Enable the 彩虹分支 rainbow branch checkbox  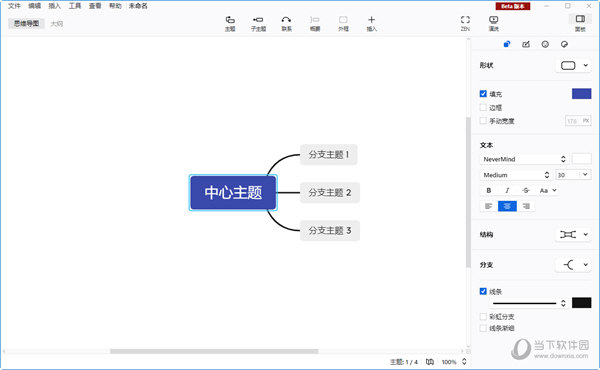point(483,317)
